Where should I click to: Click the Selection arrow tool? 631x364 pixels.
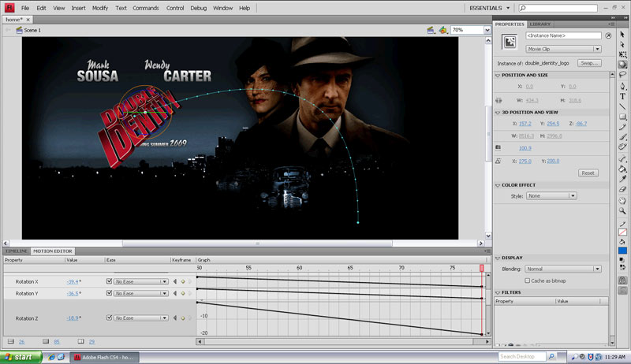623,35
